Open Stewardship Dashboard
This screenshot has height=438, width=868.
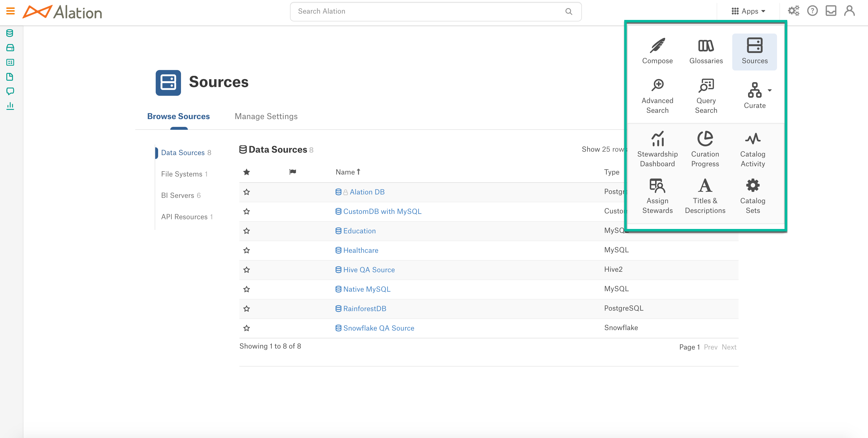(x=657, y=149)
